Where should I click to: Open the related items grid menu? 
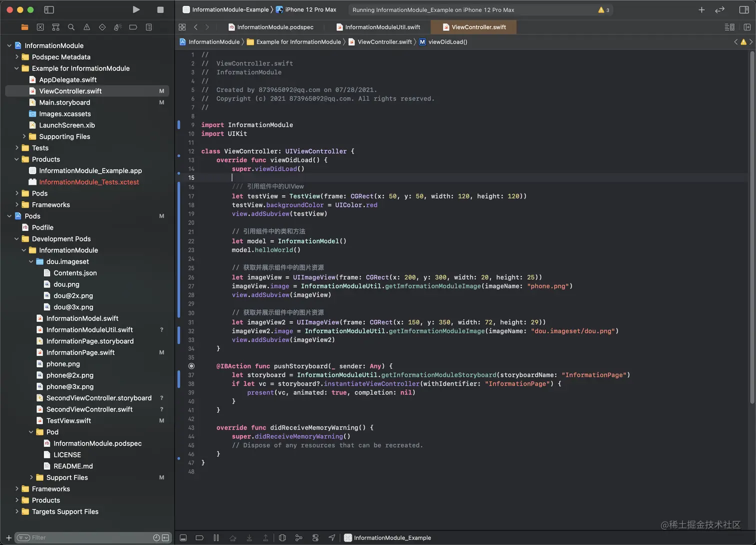tap(182, 27)
